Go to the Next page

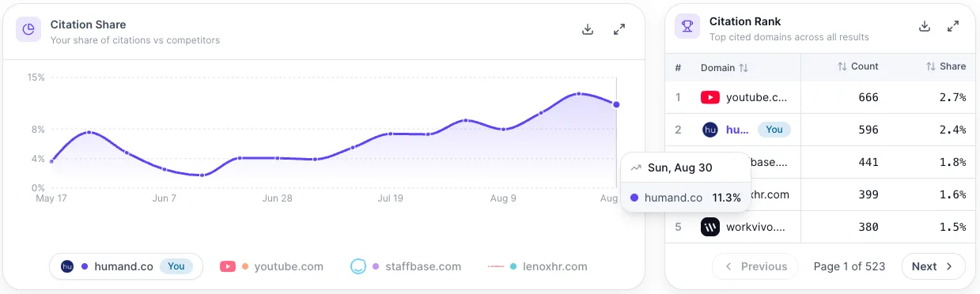pos(933,266)
